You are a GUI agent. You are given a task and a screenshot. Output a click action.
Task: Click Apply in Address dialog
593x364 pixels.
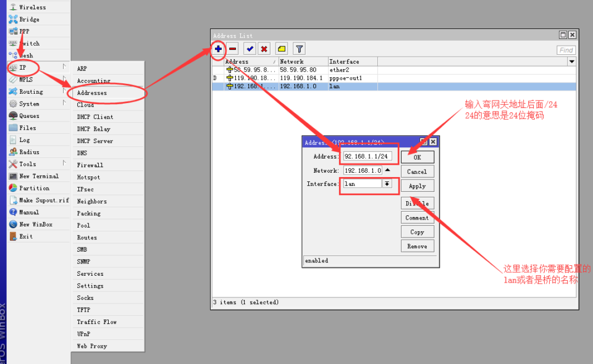point(417,186)
